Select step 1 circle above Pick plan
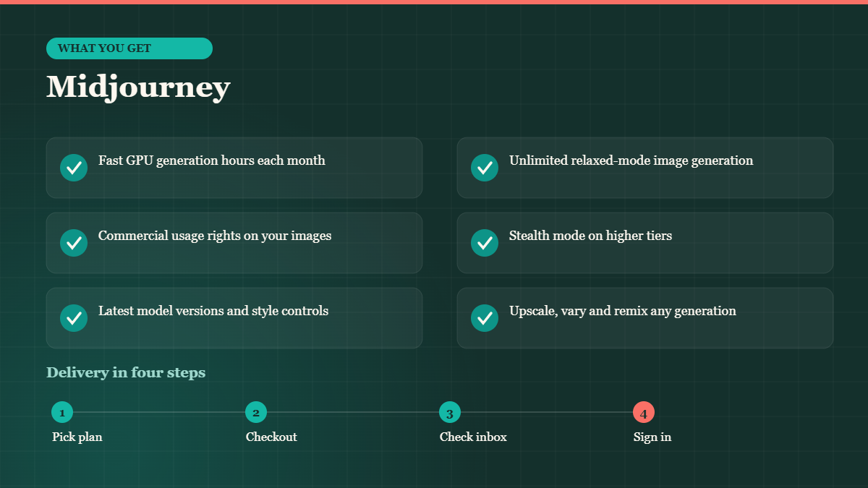This screenshot has width=868, height=488. coord(62,413)
